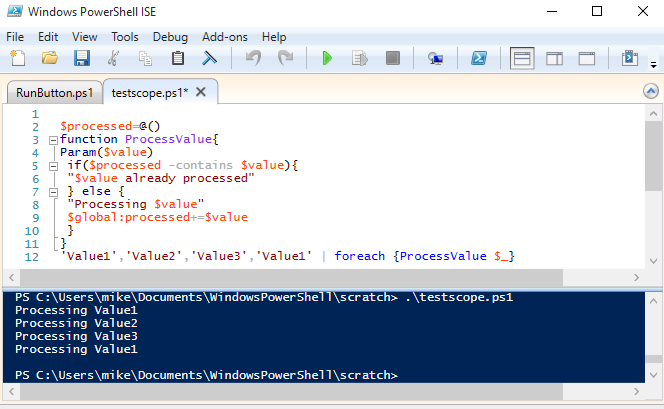Click the Stop Operation square icon
This screenshot has height=409, width=664.
pos(393,58)
